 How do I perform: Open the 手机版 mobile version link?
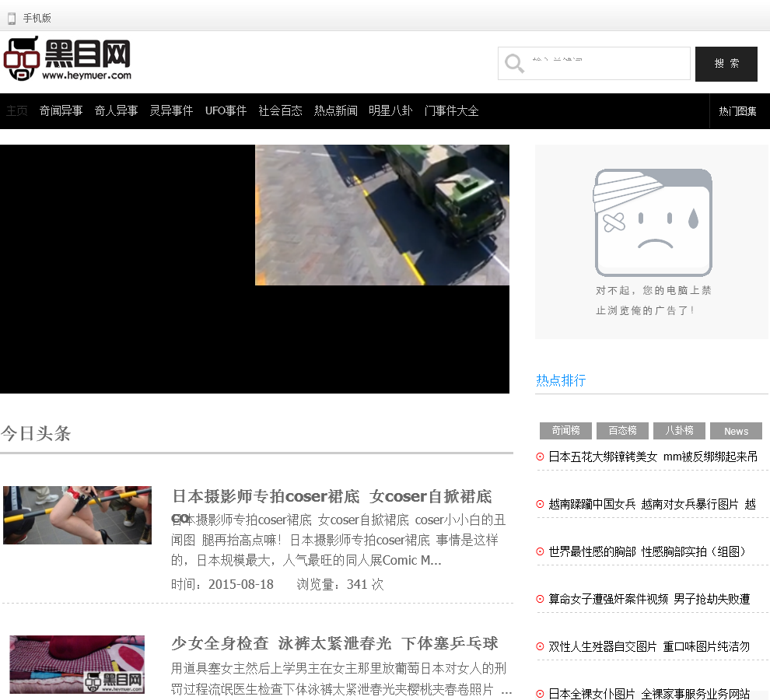tap(37, 18)
